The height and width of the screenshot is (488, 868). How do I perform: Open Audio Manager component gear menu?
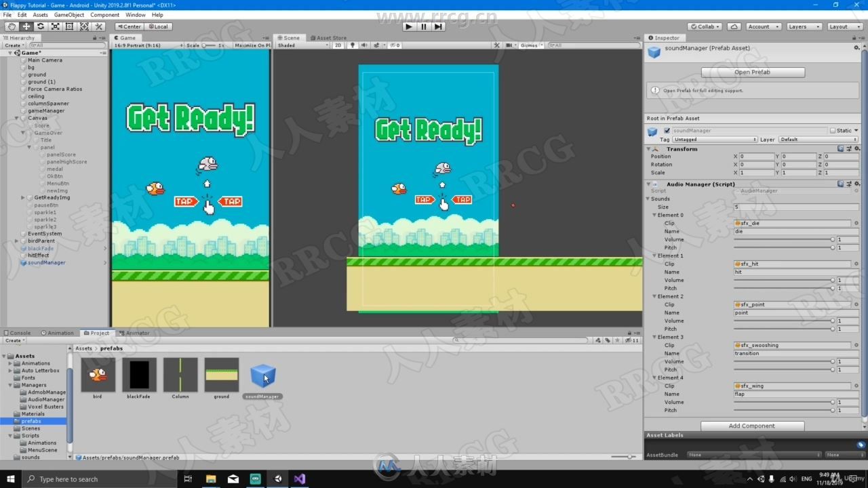tap(857, 184)
